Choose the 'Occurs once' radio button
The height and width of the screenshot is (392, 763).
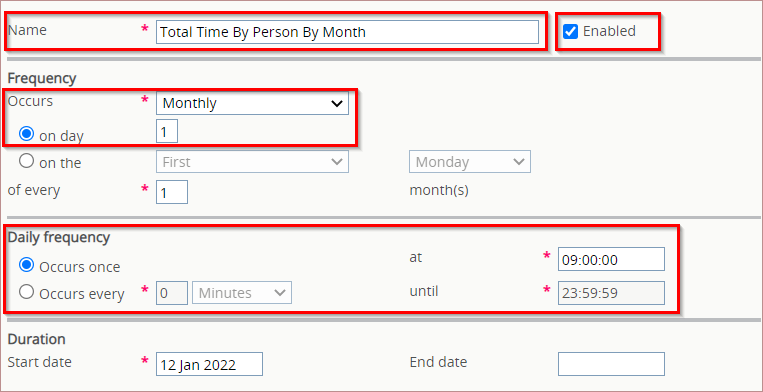(26, 265)
